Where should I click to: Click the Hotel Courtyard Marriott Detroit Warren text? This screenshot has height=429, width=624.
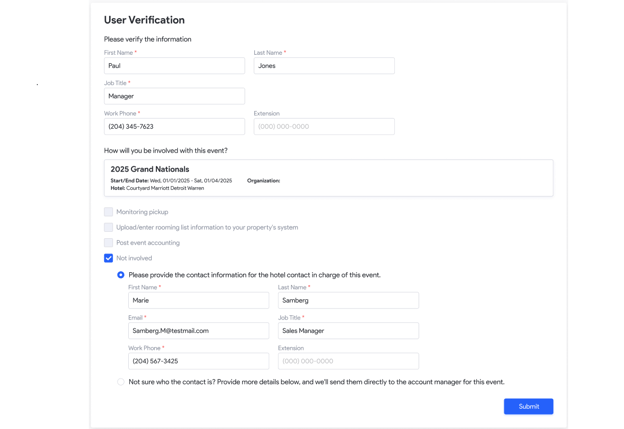(157, 188)
